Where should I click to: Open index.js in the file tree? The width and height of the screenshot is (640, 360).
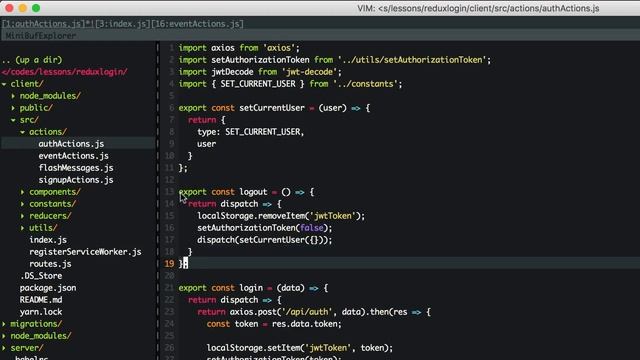(48, 240)
